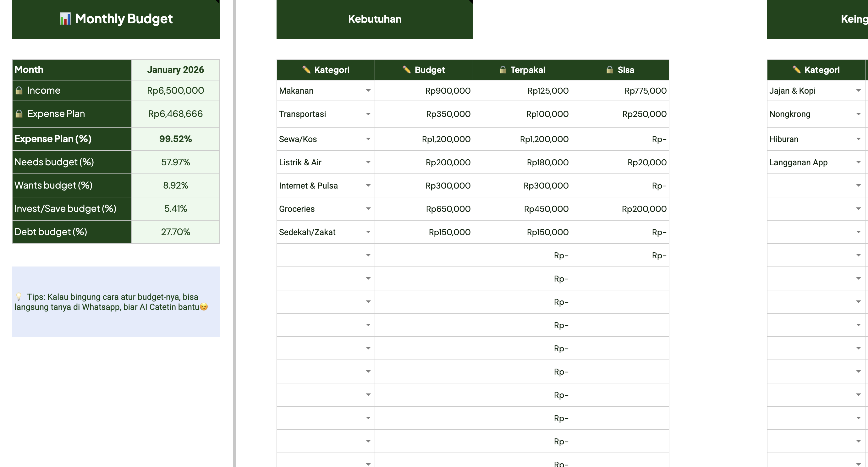
Task: Open the empty dropdown below Sedekah/Zakat
Action: (x=368, y=255)
